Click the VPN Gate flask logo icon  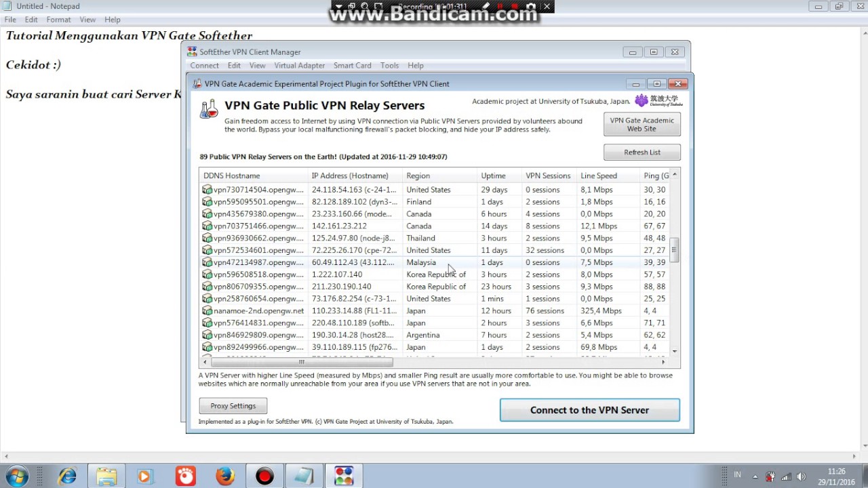click(x=209, y=108)
